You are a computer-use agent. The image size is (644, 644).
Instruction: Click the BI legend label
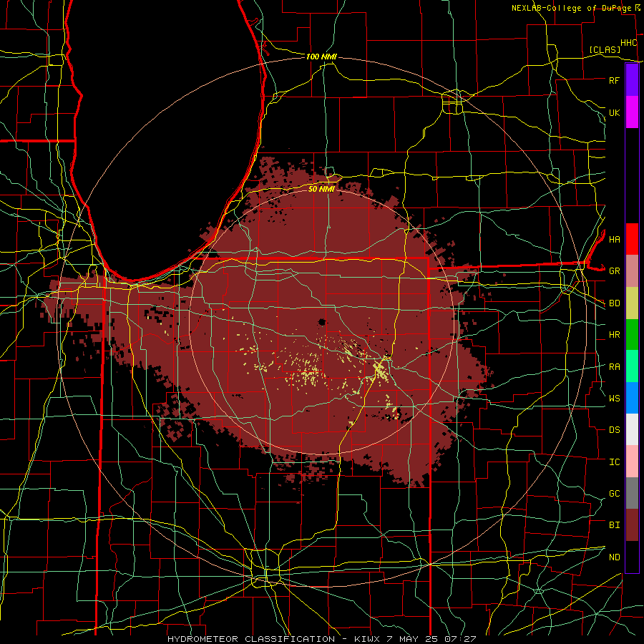coord(614,525)
